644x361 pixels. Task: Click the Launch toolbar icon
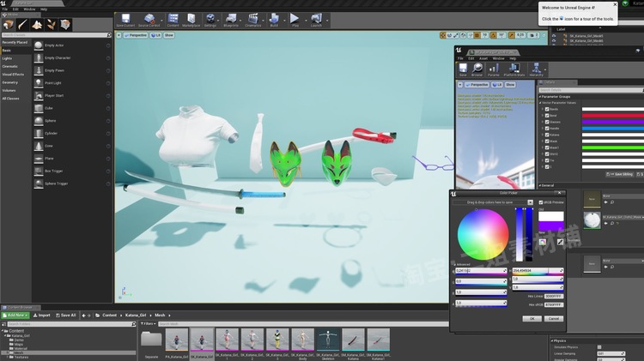coord(316,20)
